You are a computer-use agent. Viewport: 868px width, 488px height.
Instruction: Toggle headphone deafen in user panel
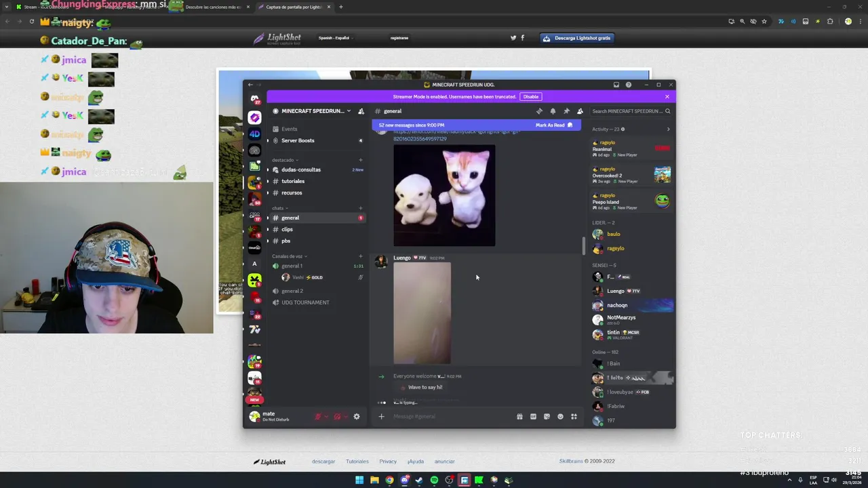pos(337,417)
